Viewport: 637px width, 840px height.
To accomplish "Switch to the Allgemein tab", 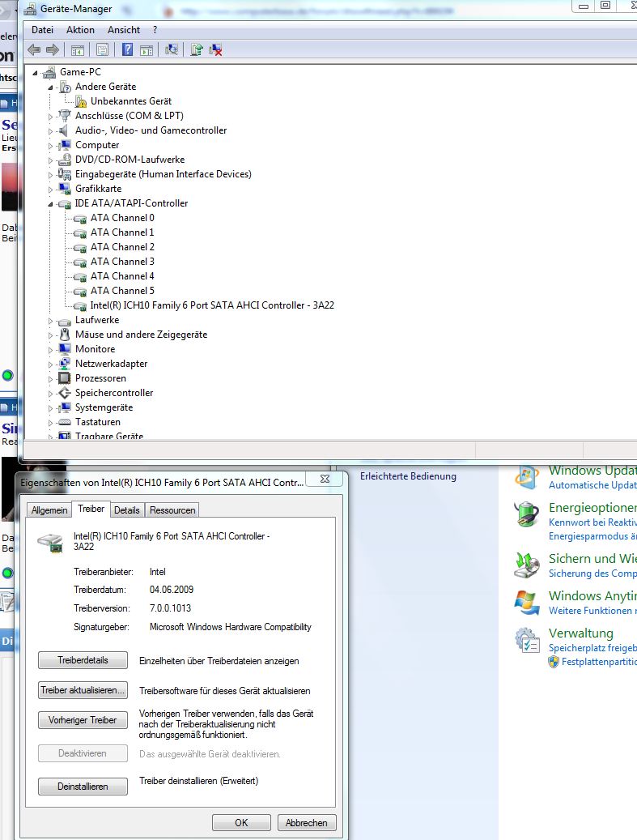I will pyautogui.click(x=49, y=510).
